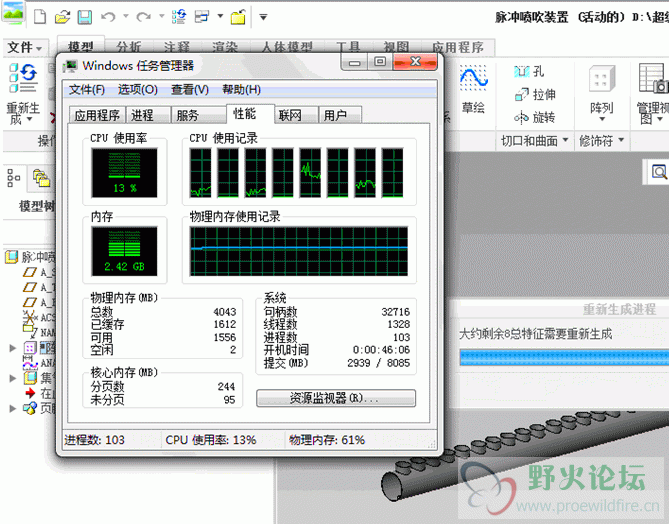Click the Undo arrow icon

(x=108, y=17)
